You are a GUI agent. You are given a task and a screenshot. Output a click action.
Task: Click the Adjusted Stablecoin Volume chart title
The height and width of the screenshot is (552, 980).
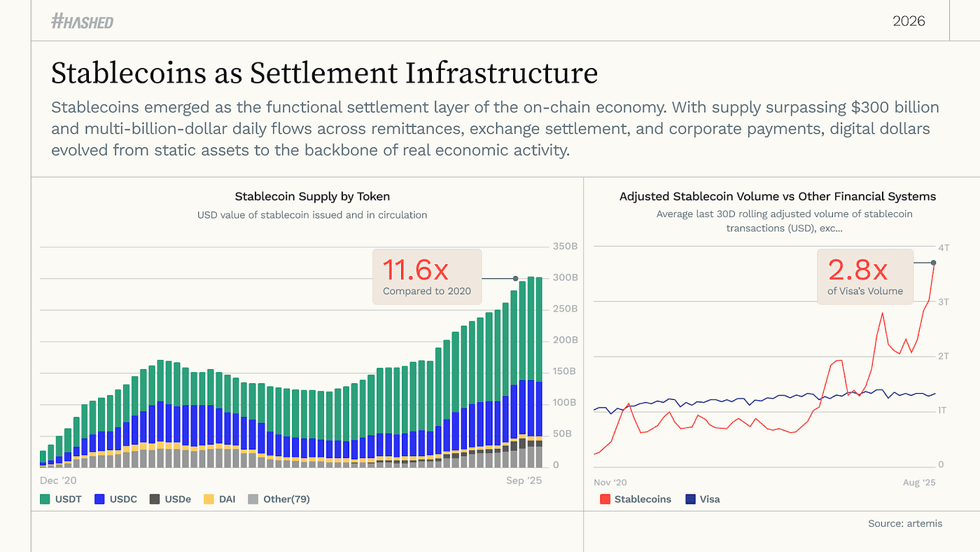pos(777,196)
